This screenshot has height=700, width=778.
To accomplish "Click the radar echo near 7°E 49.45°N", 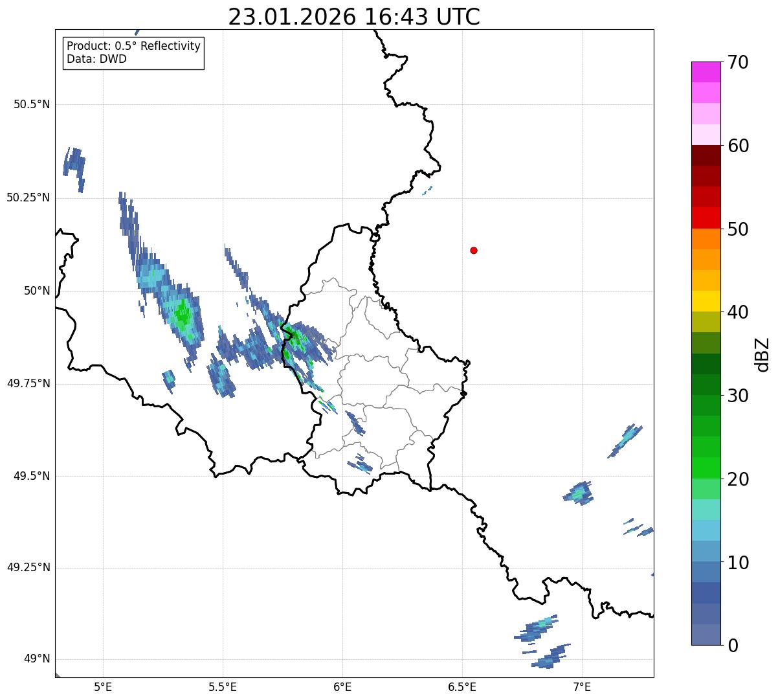I will 579,493.
